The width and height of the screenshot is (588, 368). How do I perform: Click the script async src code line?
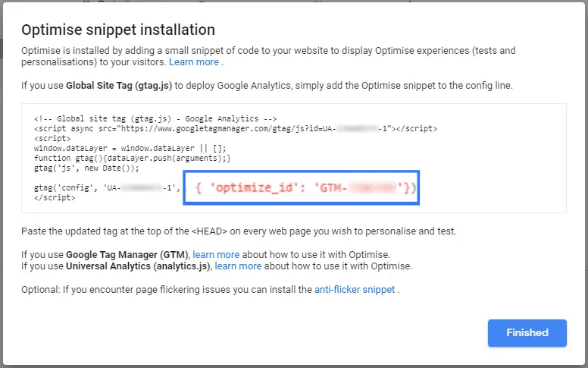tap(236, 129)
